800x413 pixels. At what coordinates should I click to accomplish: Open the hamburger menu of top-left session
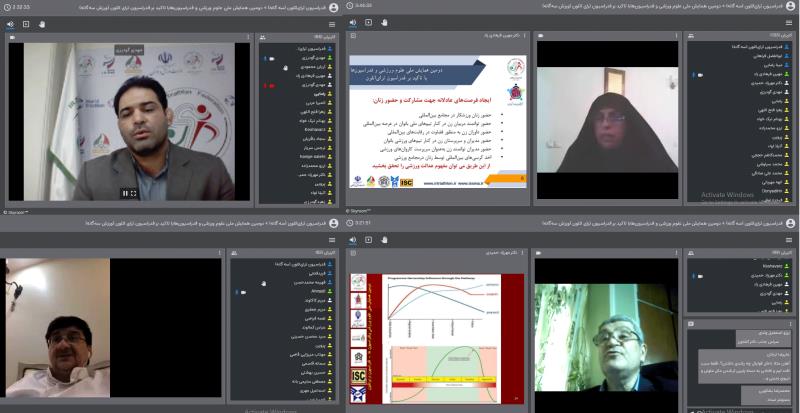(x=332, y=24)
